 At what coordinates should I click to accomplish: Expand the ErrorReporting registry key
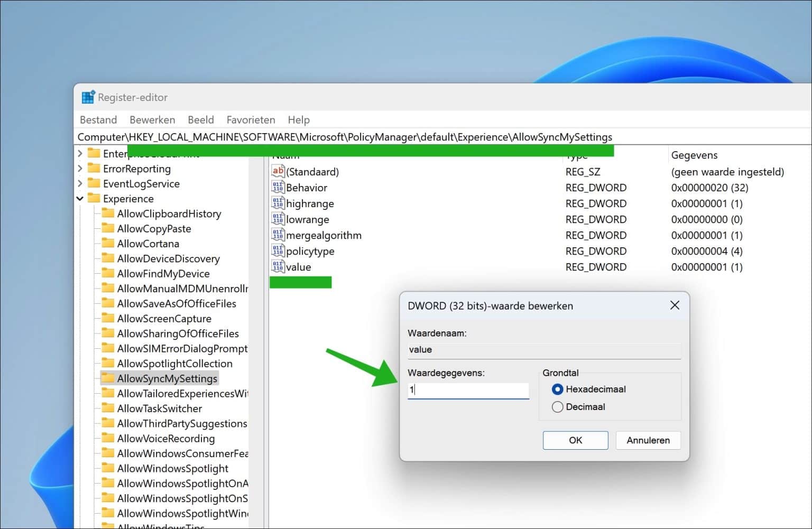pyautogui.click(x=80, y=168)
